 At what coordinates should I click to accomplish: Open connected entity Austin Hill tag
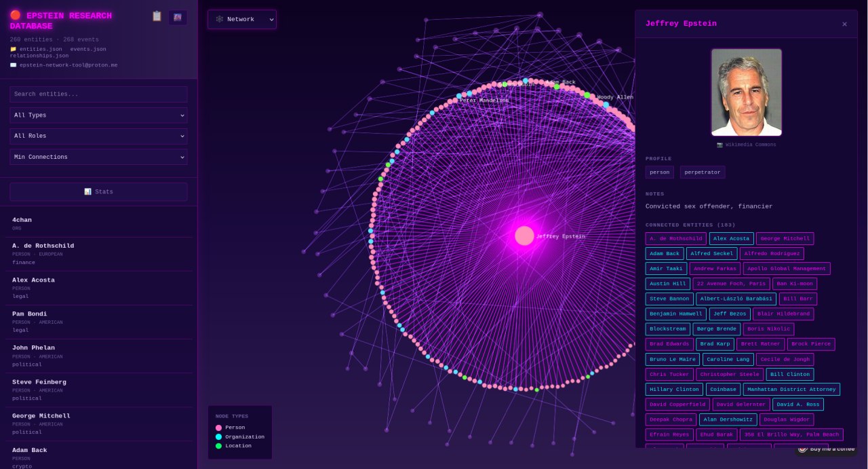(668, 284)
